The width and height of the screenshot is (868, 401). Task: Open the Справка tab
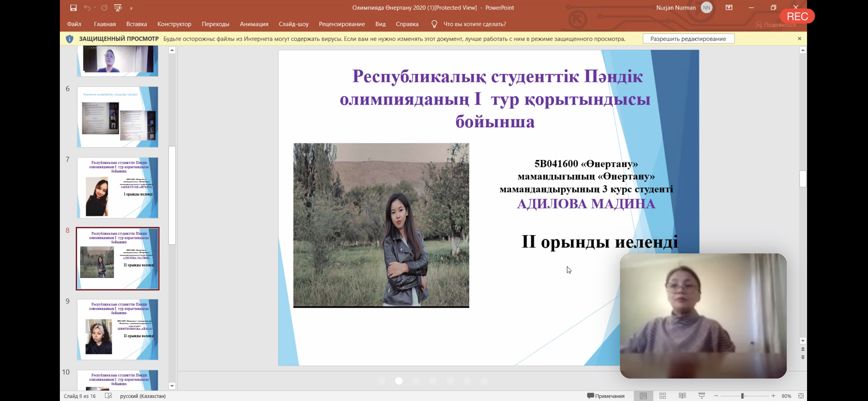pos(407,24)
